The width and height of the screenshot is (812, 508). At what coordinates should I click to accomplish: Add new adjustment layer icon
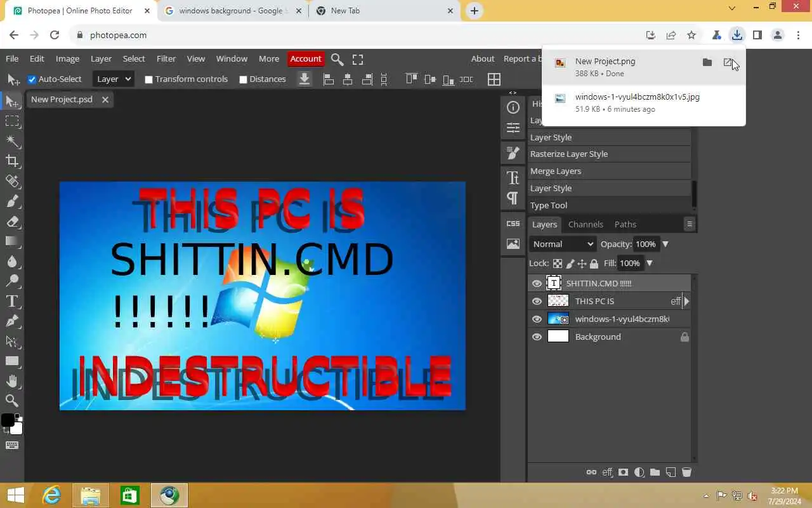point(639,472)
